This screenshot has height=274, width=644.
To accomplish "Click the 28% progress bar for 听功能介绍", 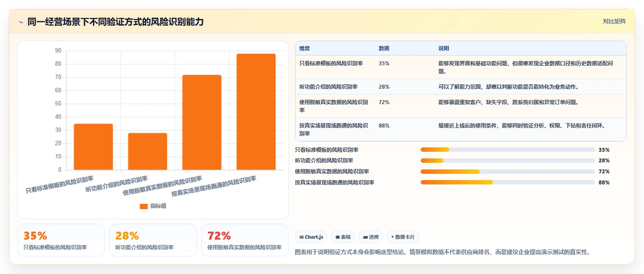I will point(508,161).
